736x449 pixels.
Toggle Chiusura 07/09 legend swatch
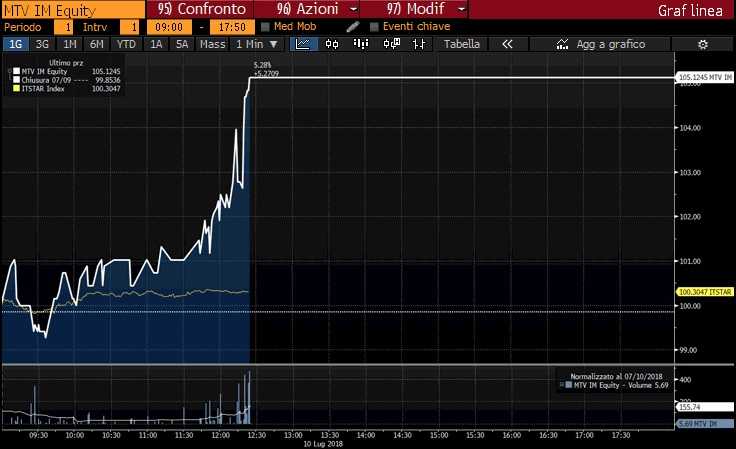coord(16,80)
